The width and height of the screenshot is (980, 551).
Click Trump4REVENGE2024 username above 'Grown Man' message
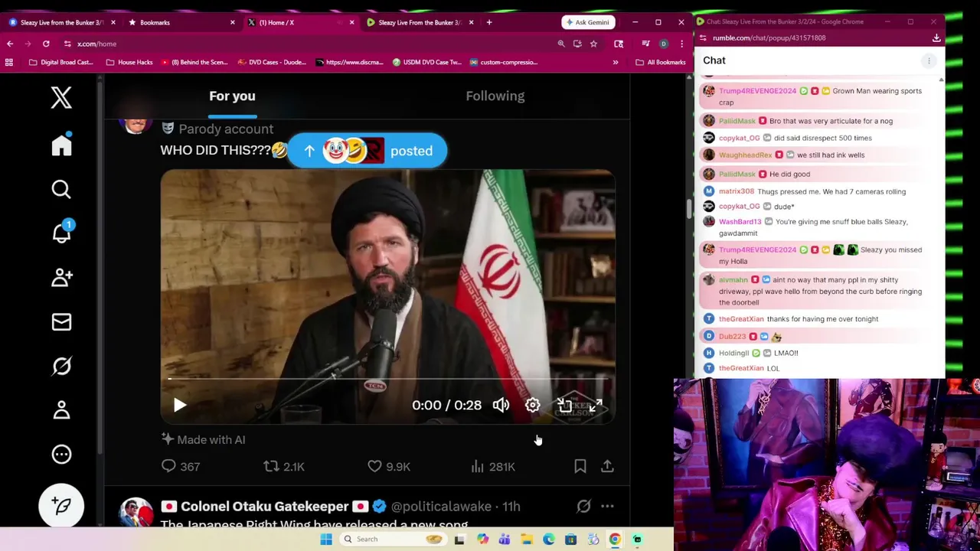coord(757,90)
